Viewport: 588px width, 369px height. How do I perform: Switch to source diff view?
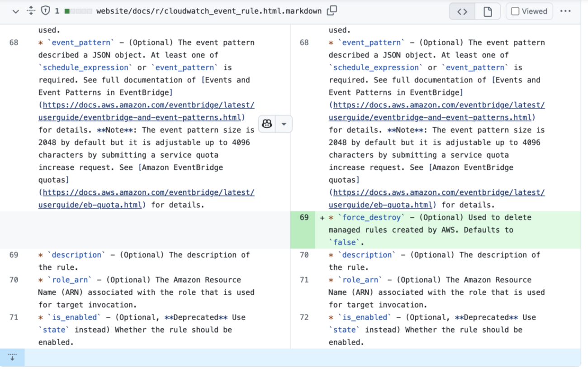(x=462, y=12)
